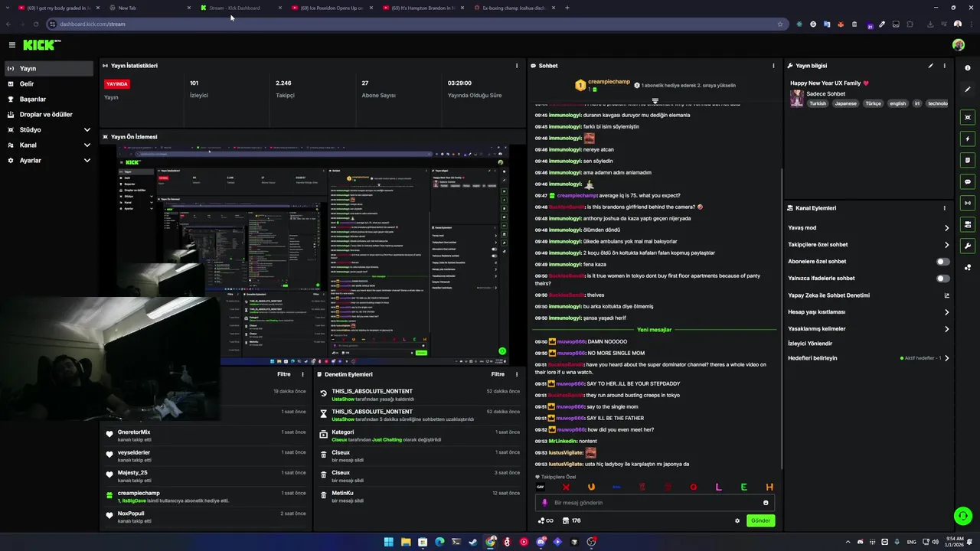Click the Turkish stream tag
Screen dimensions: 980x551
pyautogui.click(x=818, y=103)
